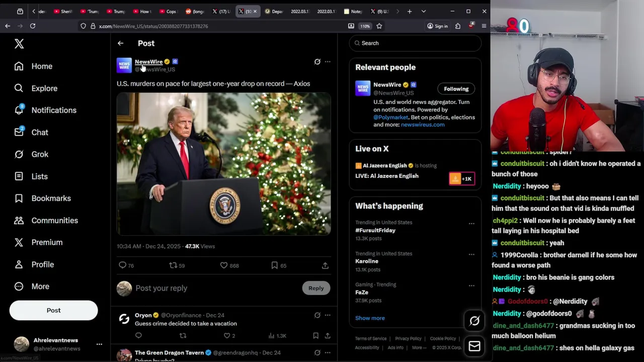
Task: Repost the NewsWire post (59)
Action: click(x=173, y=265)
